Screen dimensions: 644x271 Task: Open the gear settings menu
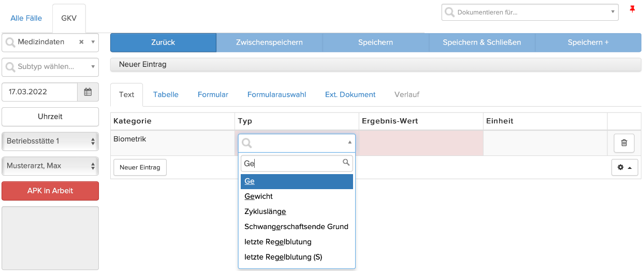(x=624, y=167)
